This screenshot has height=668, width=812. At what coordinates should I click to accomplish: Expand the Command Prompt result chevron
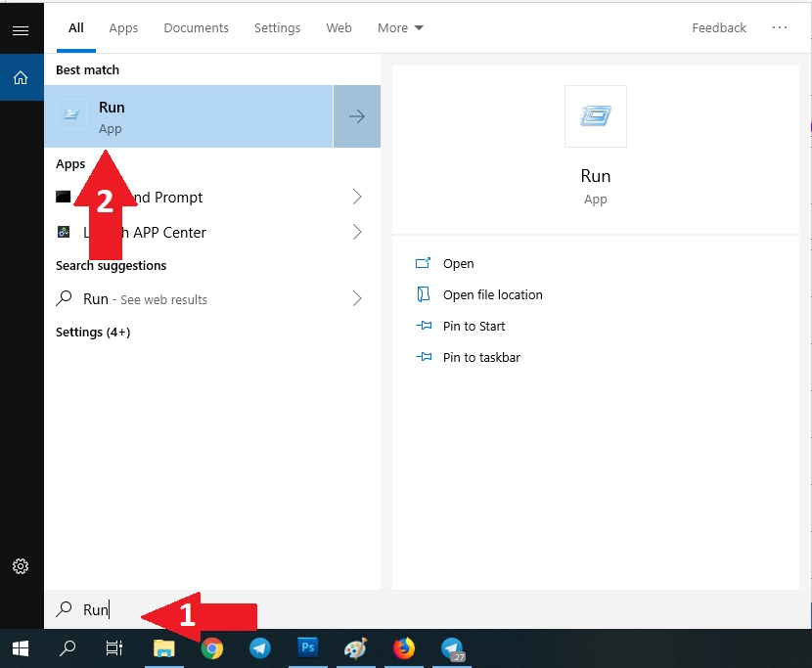point(357,197)
